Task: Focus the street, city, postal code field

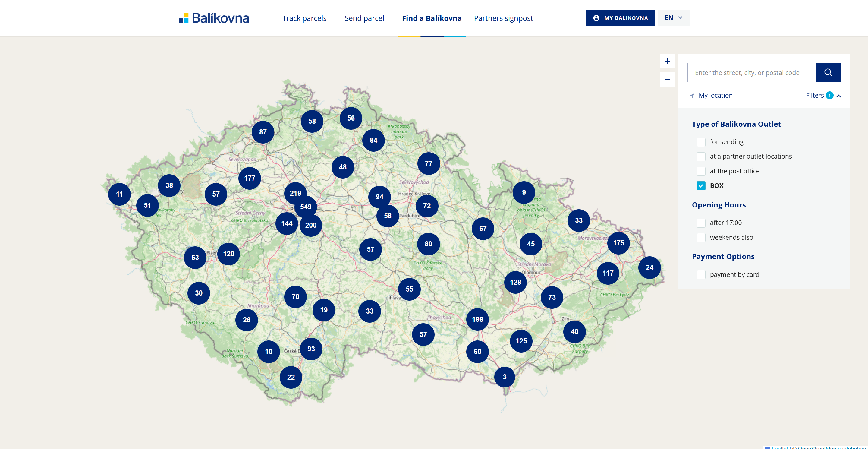Action: pyautogui.click(x=751, y=72)
